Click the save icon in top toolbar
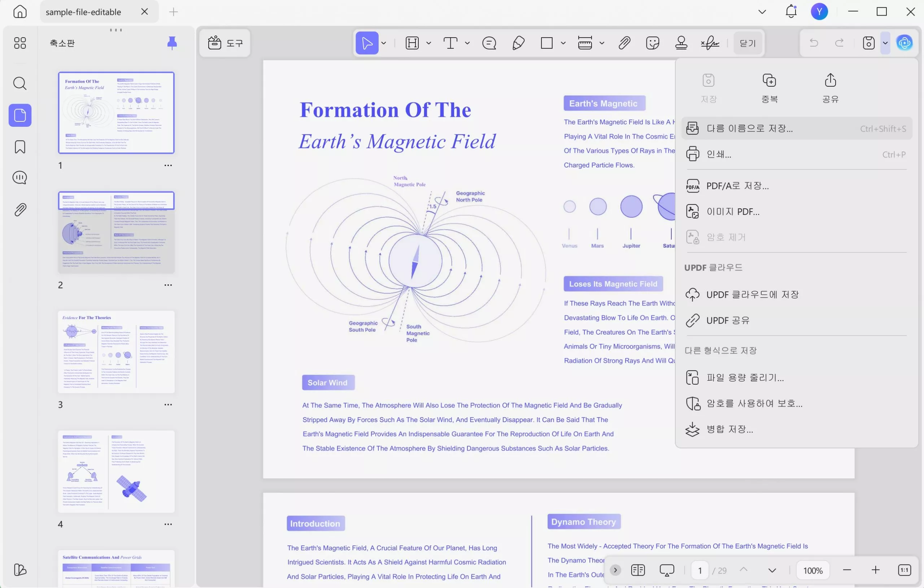The image size is (924, 588). 869,43
